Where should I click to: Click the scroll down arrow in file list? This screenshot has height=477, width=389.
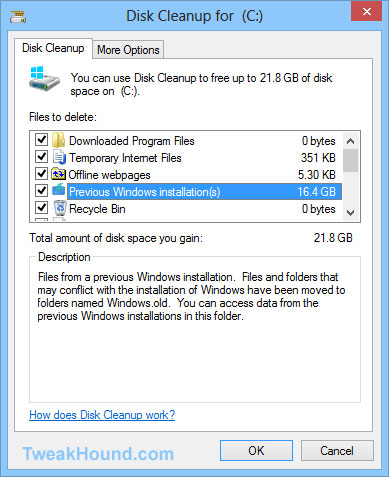pyautogui.click(x=350, y=213)
